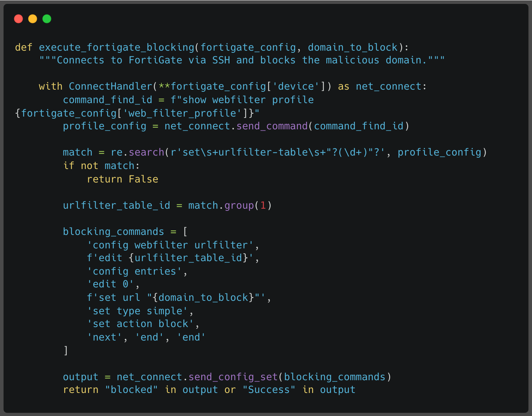532x416 pixels.
Task: Click the ConnectHandler call in the with statement
Action: coord(110,86)
